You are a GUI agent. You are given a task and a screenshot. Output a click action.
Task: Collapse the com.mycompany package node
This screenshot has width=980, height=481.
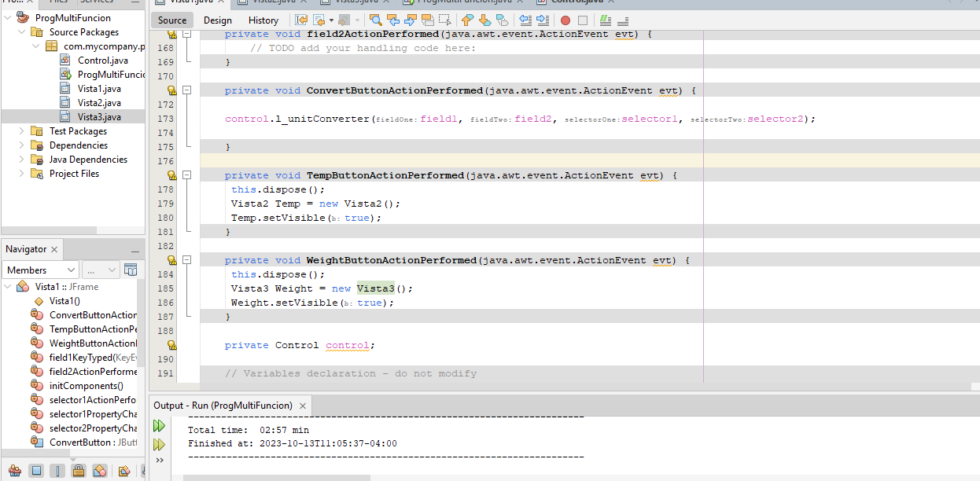(x=35, y=46)
